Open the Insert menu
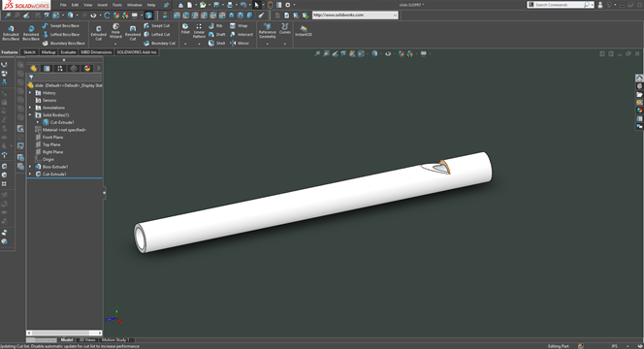Screen dimensions: 644x349 tap(102, 5)
